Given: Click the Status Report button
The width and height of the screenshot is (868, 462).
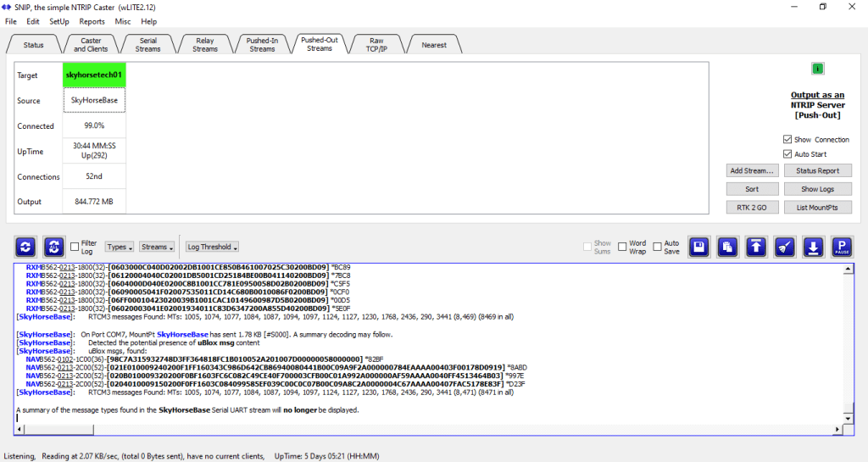Looking at the screenshot, I should pos(817,171).
